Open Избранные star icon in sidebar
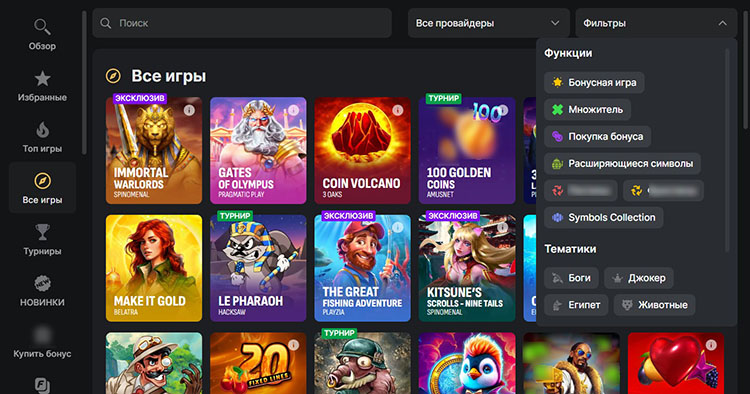The height and width of the screenshot is (394, 750). tap(42, 78)
